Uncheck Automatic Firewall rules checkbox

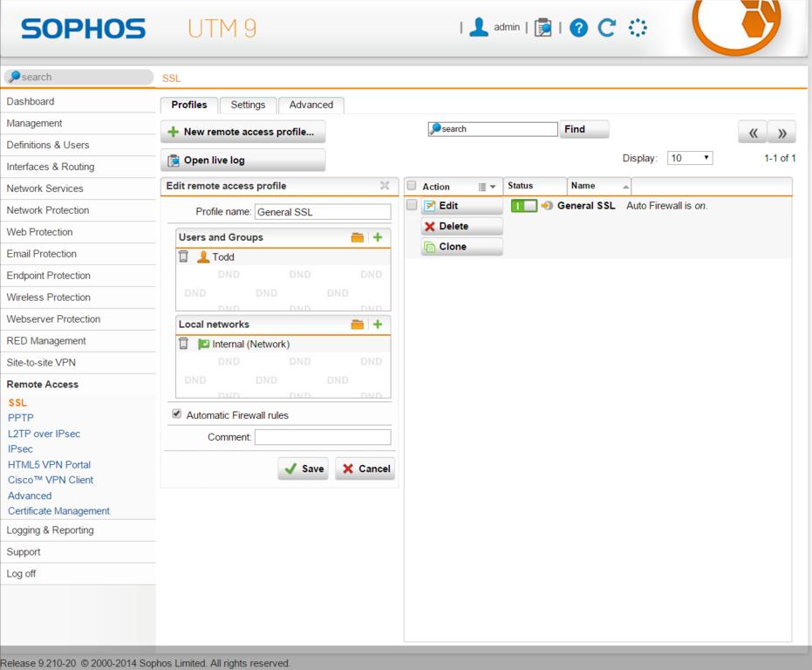[x=176, y=414]
